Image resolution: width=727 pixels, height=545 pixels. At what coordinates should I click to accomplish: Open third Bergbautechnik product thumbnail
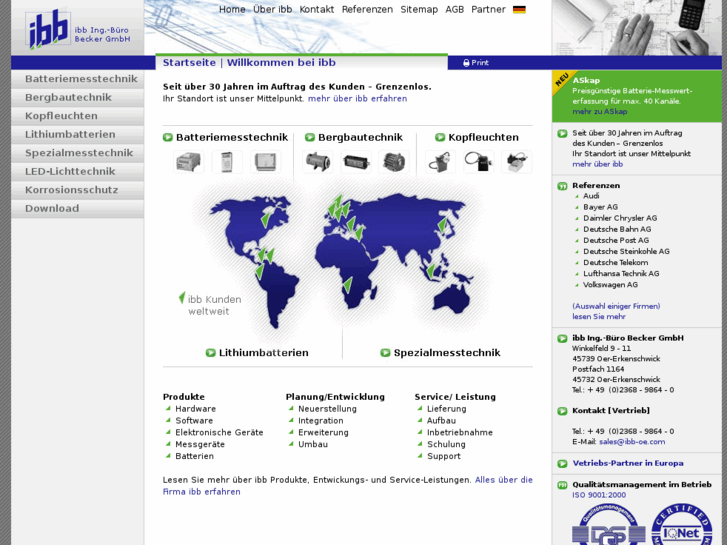click(x=394, y=162)
